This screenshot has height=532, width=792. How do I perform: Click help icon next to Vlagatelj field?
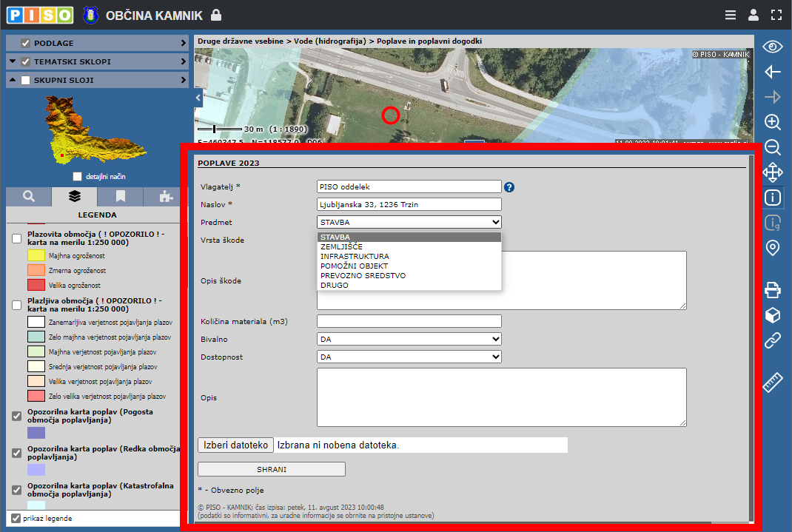pos(509,187)
